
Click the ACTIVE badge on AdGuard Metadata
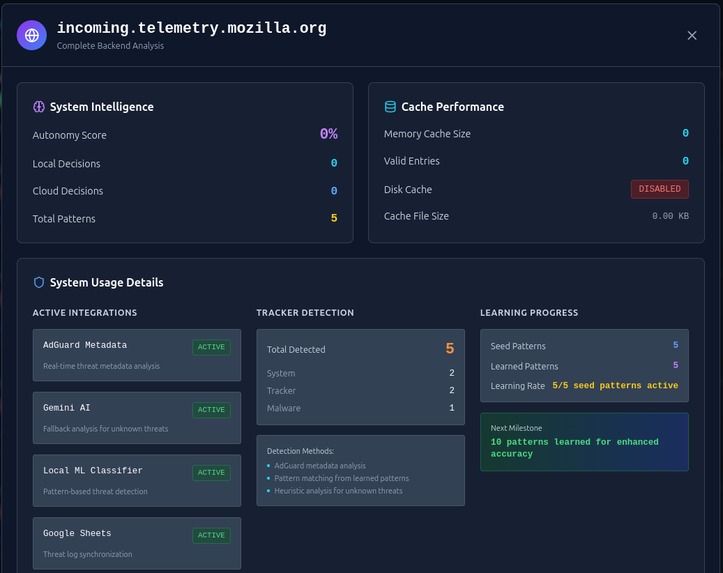pos(211,347)
